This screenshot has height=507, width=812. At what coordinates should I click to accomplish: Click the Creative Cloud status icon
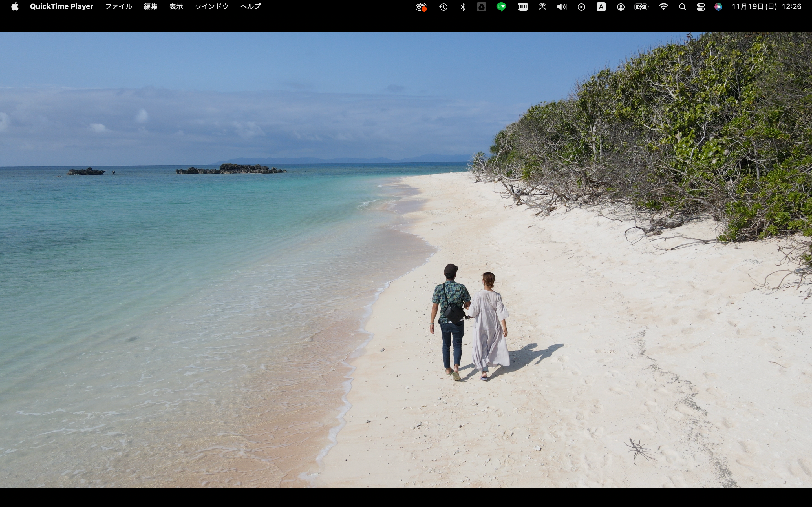(x=421, y=7)
